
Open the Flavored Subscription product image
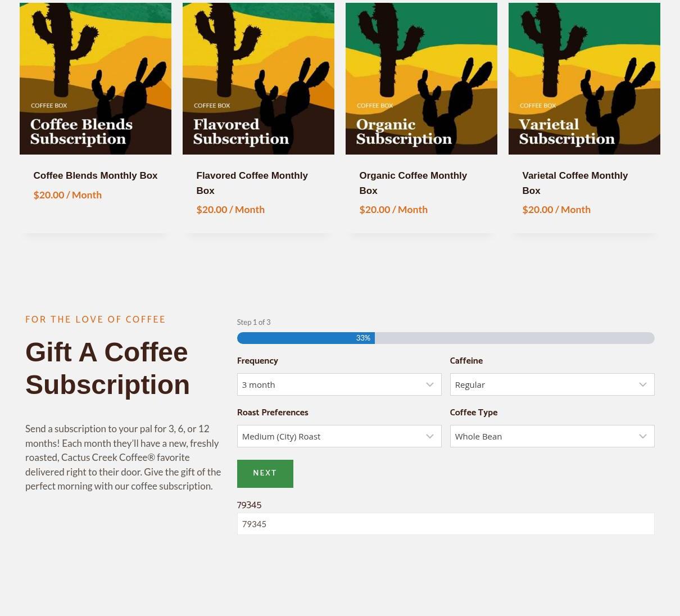(x=259, y=79)
